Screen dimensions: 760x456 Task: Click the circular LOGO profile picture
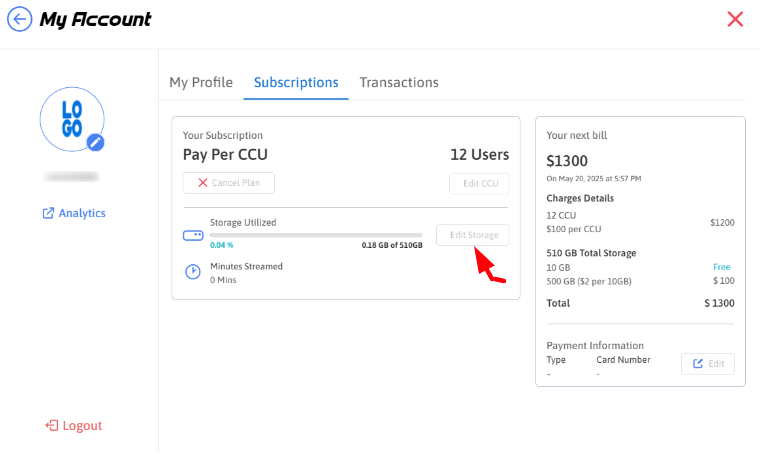pos(71,119)
